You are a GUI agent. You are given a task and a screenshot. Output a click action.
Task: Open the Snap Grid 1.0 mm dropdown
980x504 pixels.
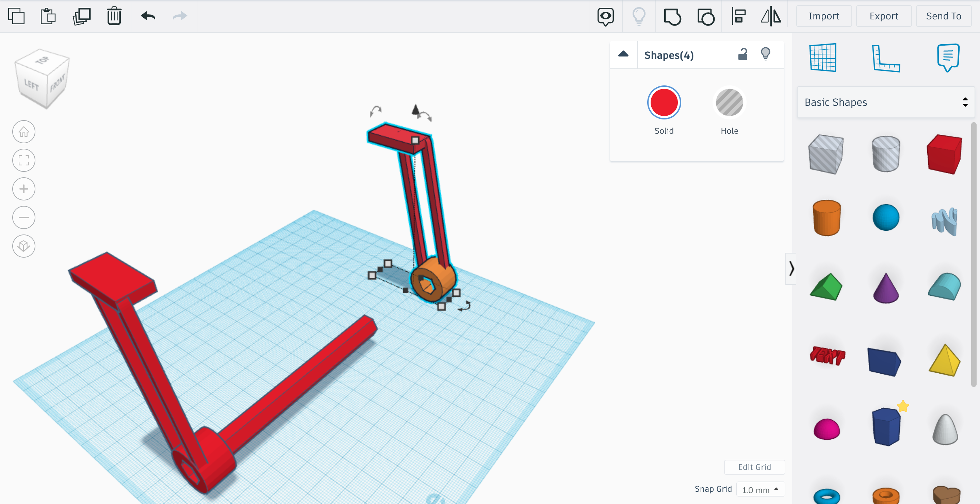click(x=760, y=490)
